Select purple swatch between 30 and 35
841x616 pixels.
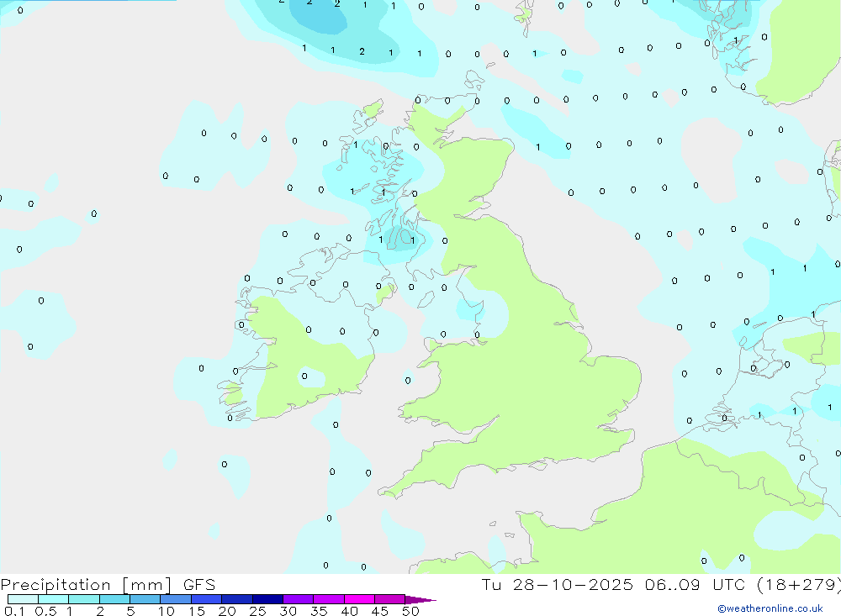(x=299, y=599)
